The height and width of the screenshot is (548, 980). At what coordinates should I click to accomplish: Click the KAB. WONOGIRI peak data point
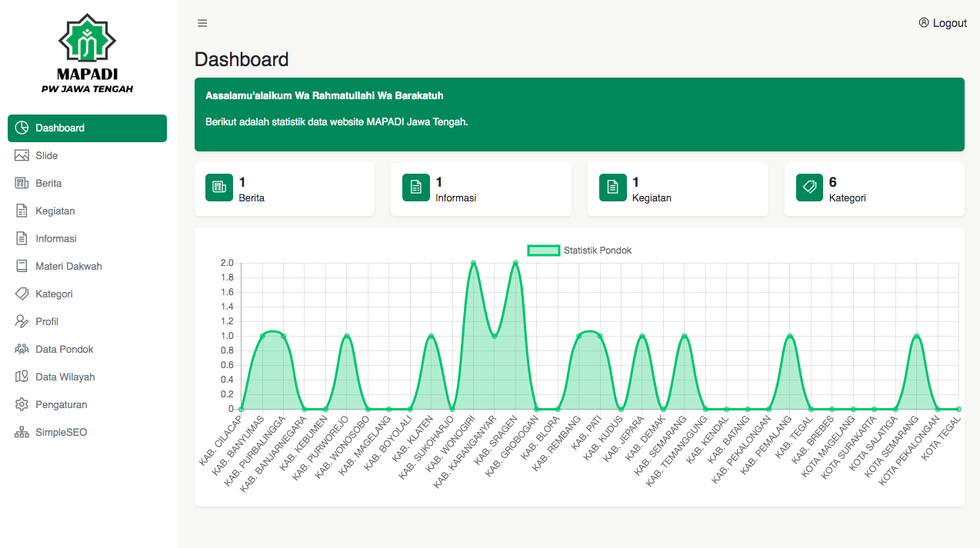[x=473, y=263]
